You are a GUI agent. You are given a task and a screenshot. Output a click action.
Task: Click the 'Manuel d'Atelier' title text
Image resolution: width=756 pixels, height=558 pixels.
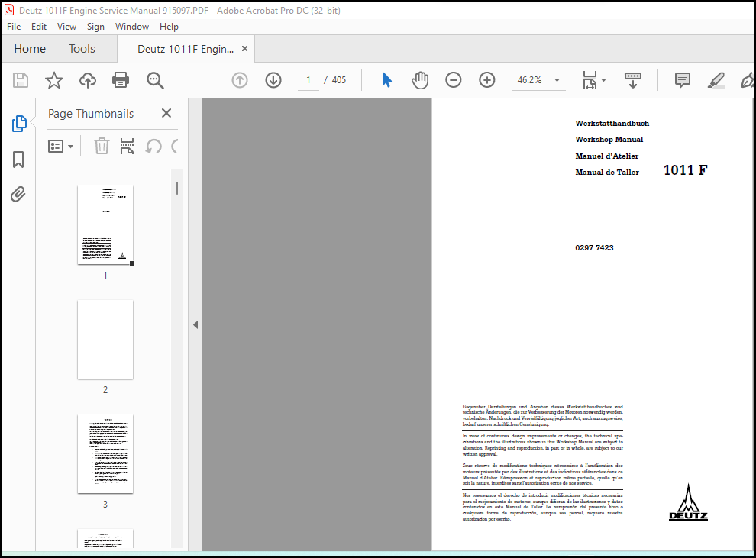pos(606,156)
